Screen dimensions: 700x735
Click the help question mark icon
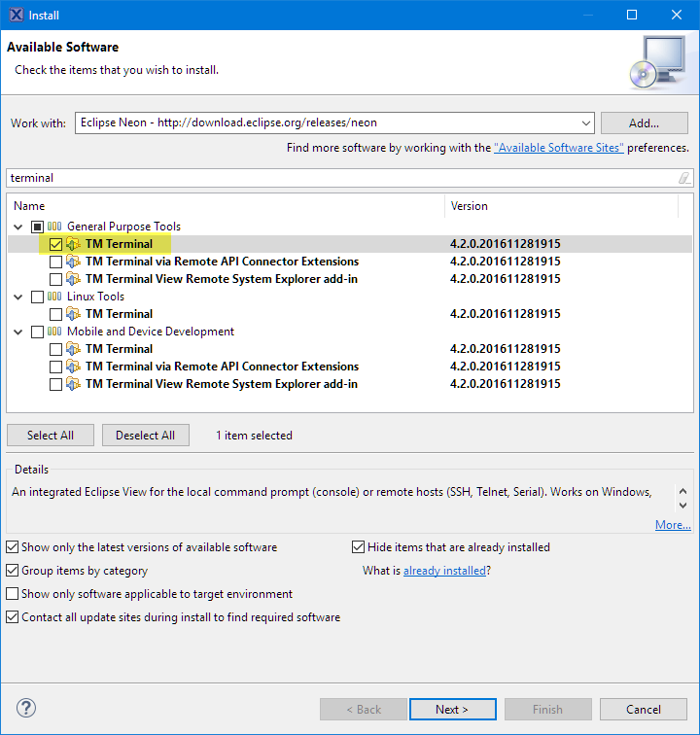pyautogui.click(x=26, y=708)
